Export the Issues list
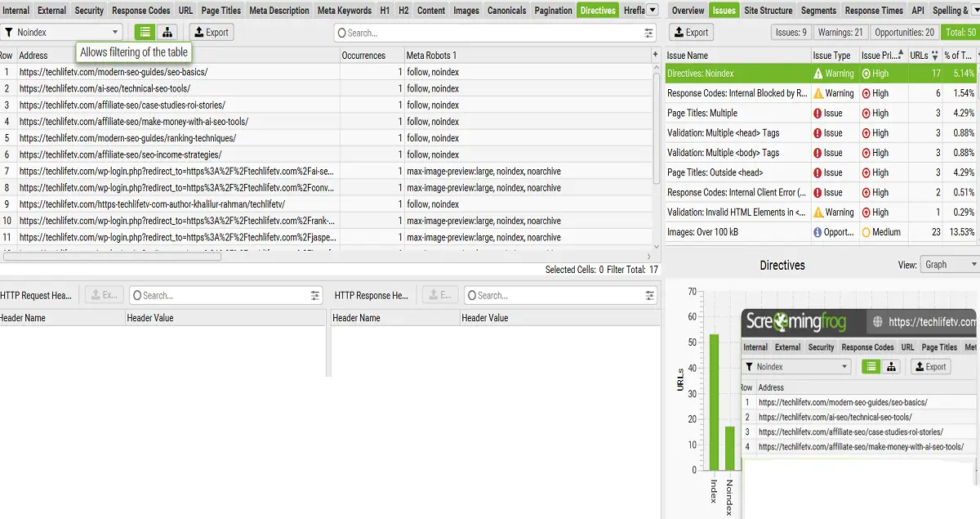The width and height of the screenshot is (980, 519). pyautogui.click(x=691, y=32)
